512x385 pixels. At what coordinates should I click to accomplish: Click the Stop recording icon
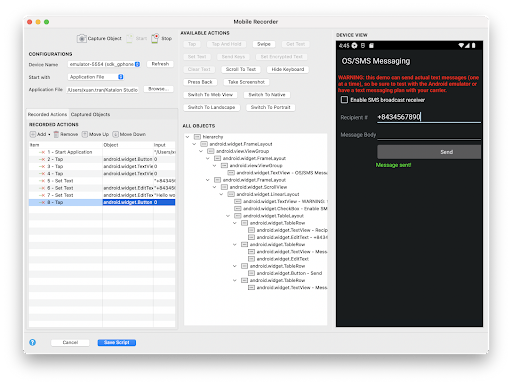point(155,38)
